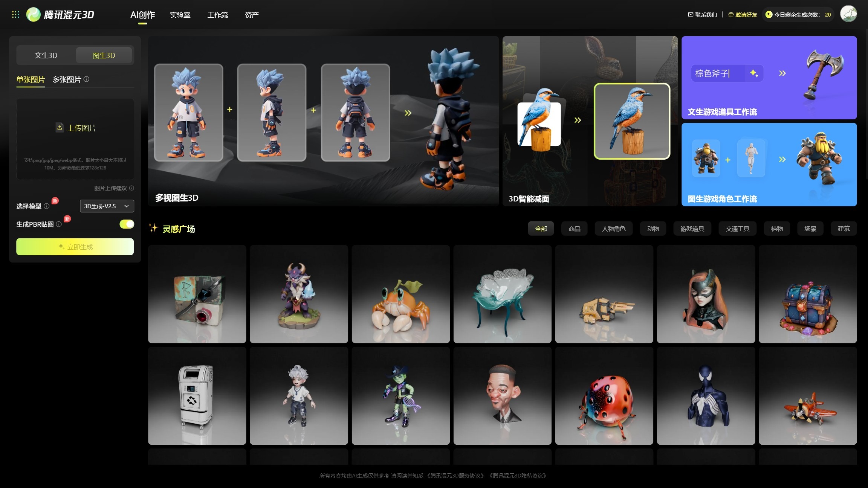Switch to 文生3D mode
868x488 pixels.
[46, 55]
